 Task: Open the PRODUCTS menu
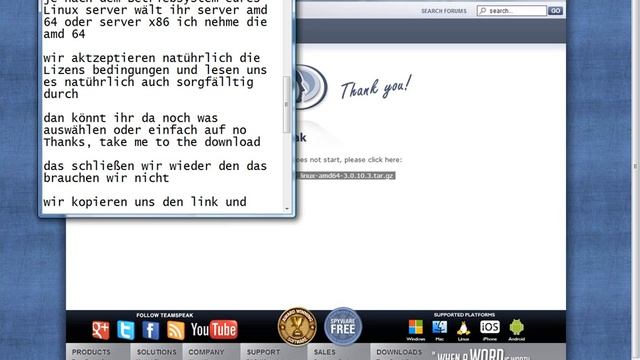pos(91,352)
